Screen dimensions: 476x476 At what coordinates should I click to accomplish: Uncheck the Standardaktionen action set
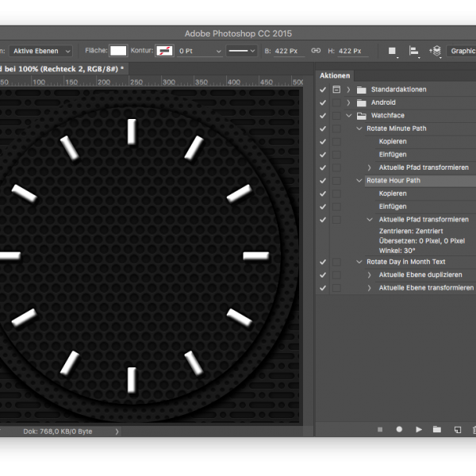click(323, 90)
